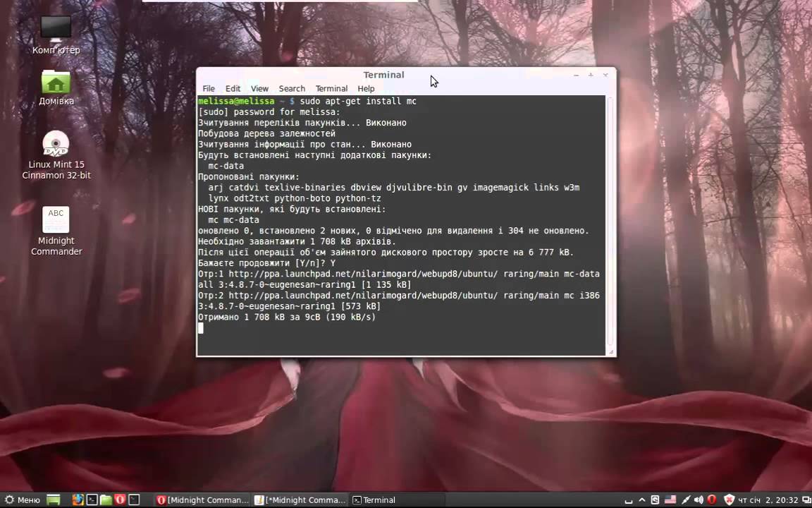Viewport: 812px width, 508px height.
Task: Open the network connection tray icon
Action: (685, 500)
